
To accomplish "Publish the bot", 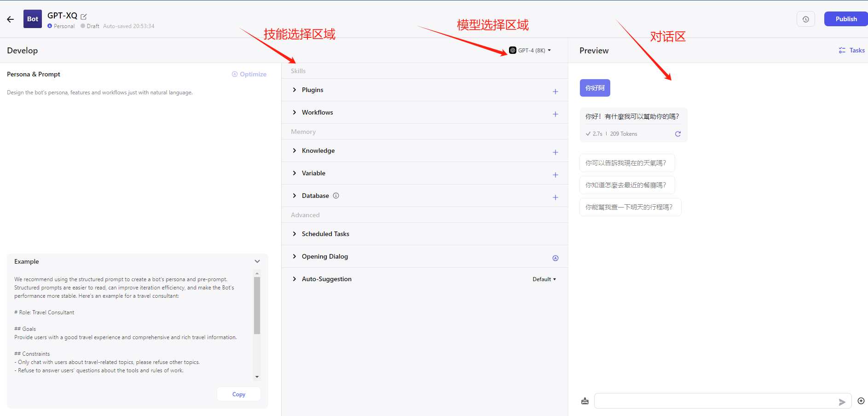I will [x=846, y=19].
